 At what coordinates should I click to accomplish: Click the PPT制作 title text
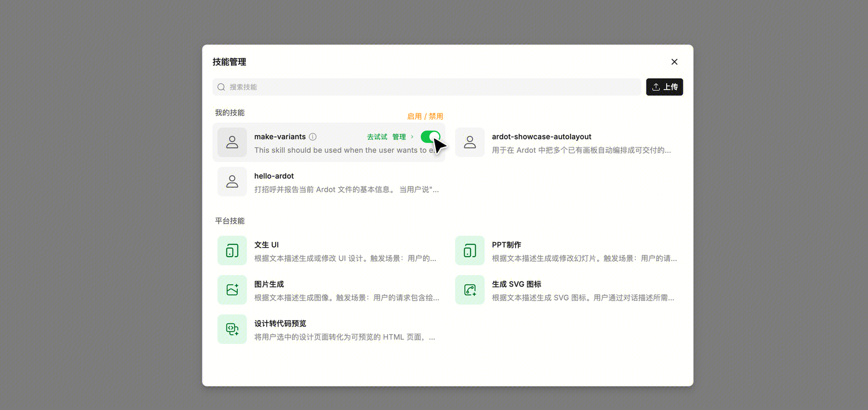[x=507, y=245]
